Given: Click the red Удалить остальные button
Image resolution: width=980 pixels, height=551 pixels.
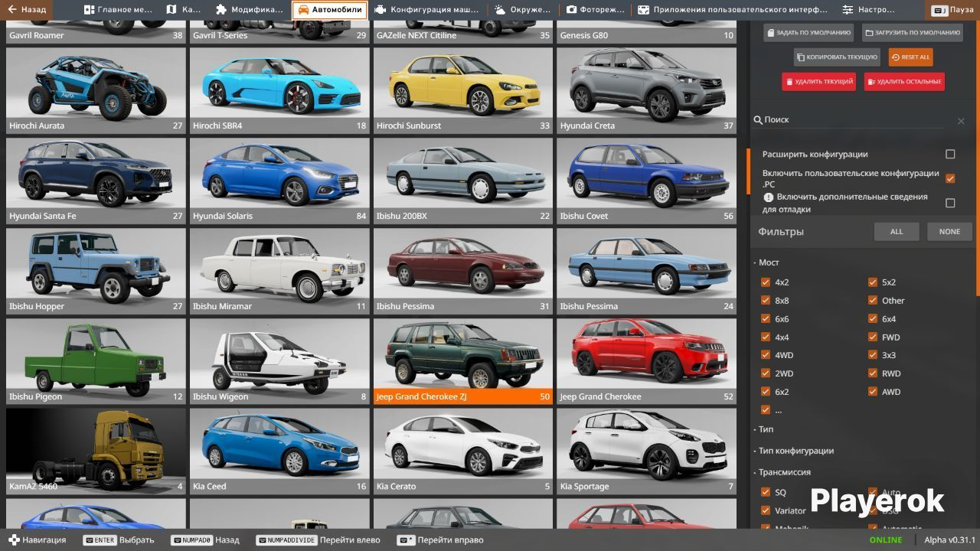Looking at the screenshot, I should [x=904, y=81].
